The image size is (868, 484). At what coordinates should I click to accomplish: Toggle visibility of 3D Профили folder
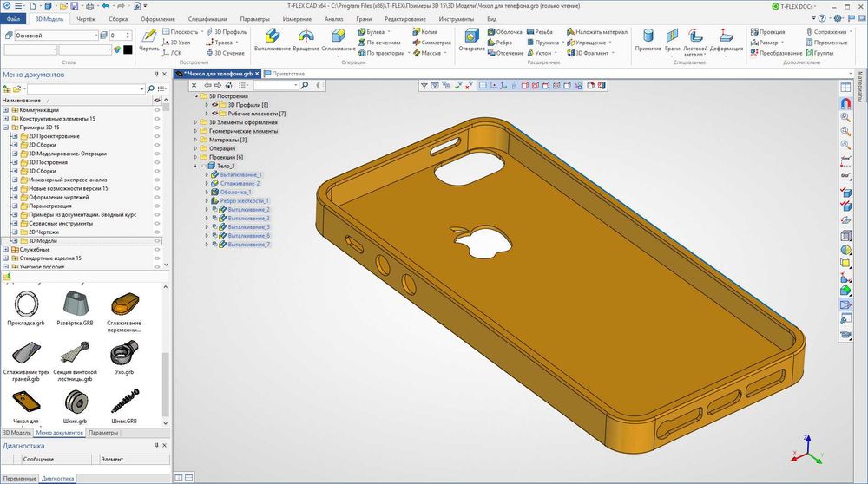point(215,105)
